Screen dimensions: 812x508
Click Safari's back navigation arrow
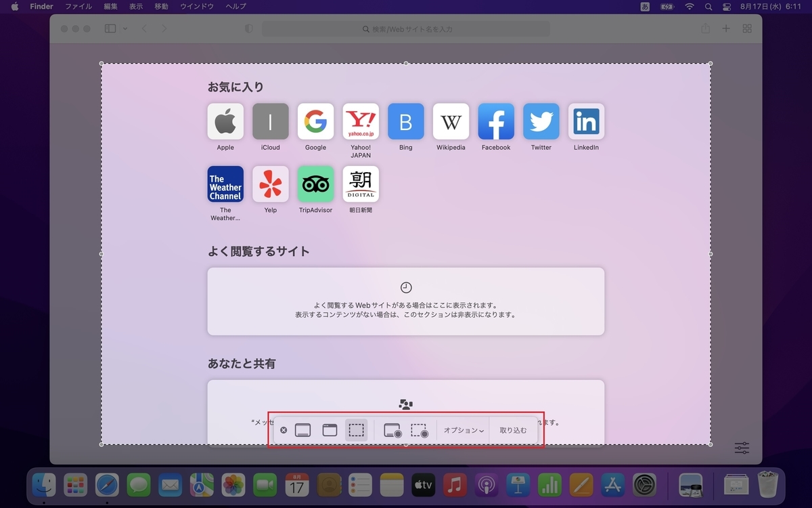pos(144,29)
